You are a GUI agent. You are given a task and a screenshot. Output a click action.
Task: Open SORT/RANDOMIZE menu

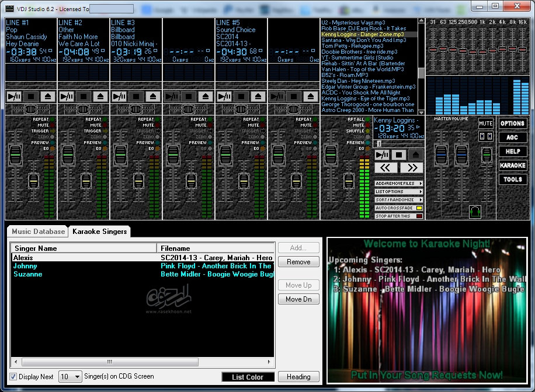(398, 199)
